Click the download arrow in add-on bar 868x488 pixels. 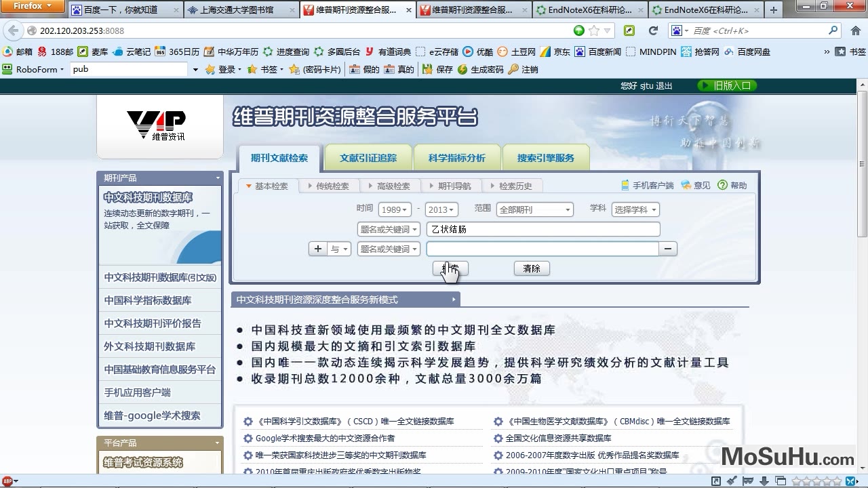(766, 481)
